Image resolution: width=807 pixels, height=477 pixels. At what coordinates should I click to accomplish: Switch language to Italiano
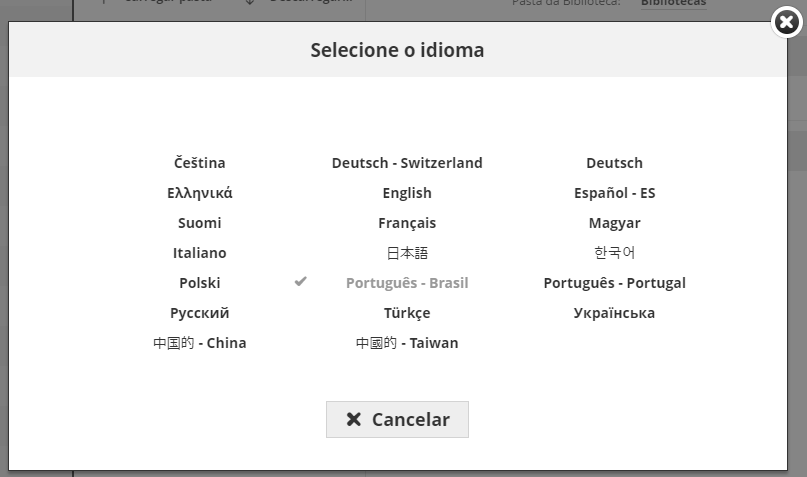click(x=200, y=253)
